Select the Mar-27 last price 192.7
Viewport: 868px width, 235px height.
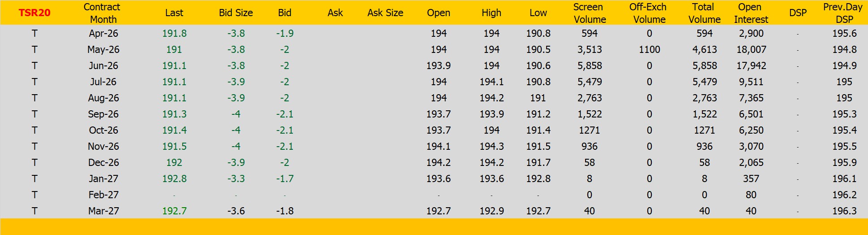coord(174,211)
